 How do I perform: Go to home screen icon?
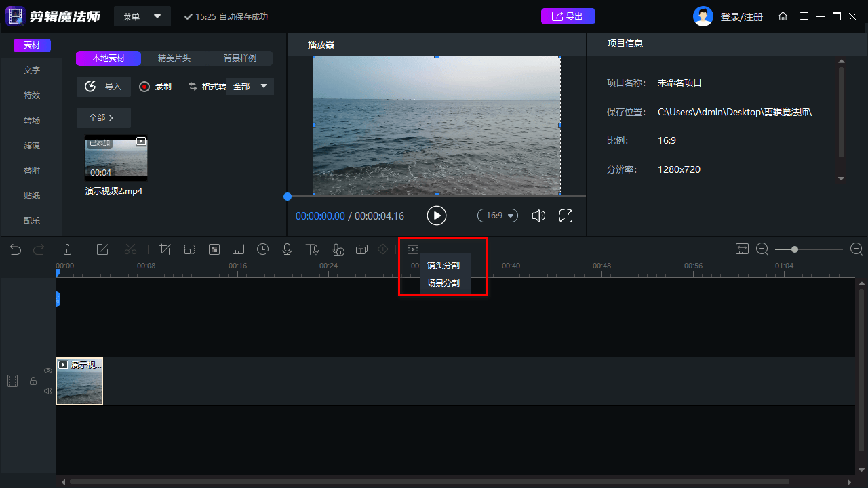point(783,16)
